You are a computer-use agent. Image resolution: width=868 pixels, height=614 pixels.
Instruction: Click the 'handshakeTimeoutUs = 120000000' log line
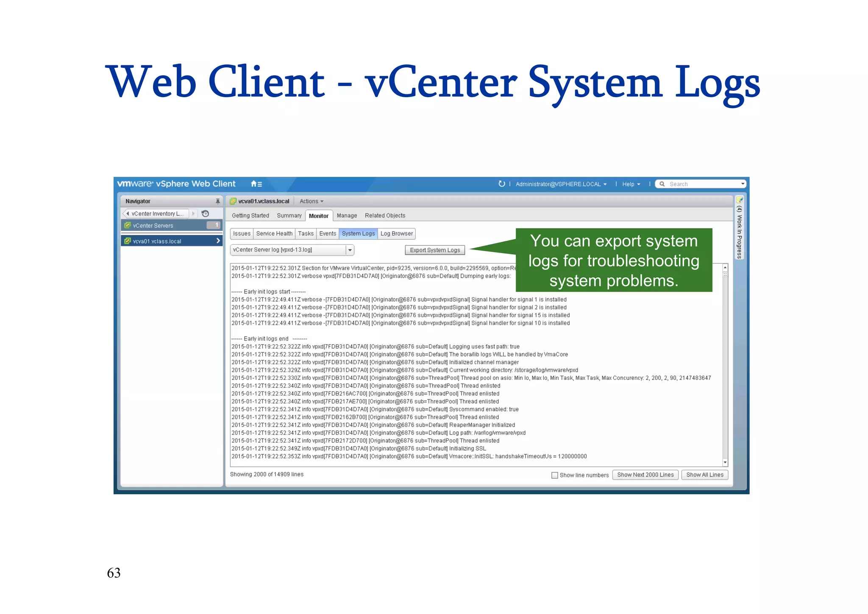point(409,457)
